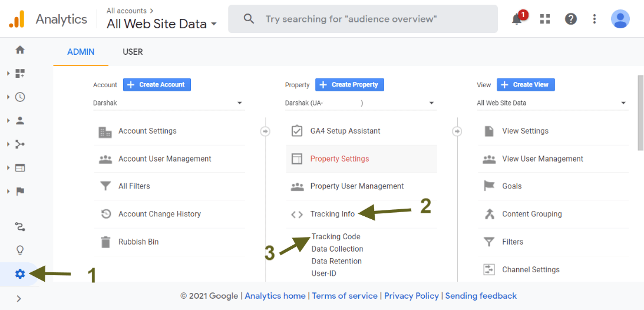Open the Home icon in sidebar
Image resolution: width=644 pixels, height=310 pixels.
(x=20, y=50)
